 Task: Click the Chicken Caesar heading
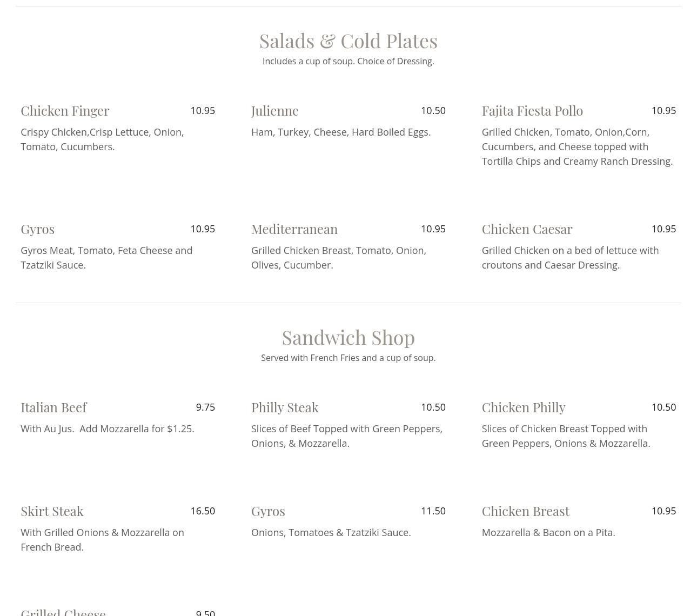527,229
